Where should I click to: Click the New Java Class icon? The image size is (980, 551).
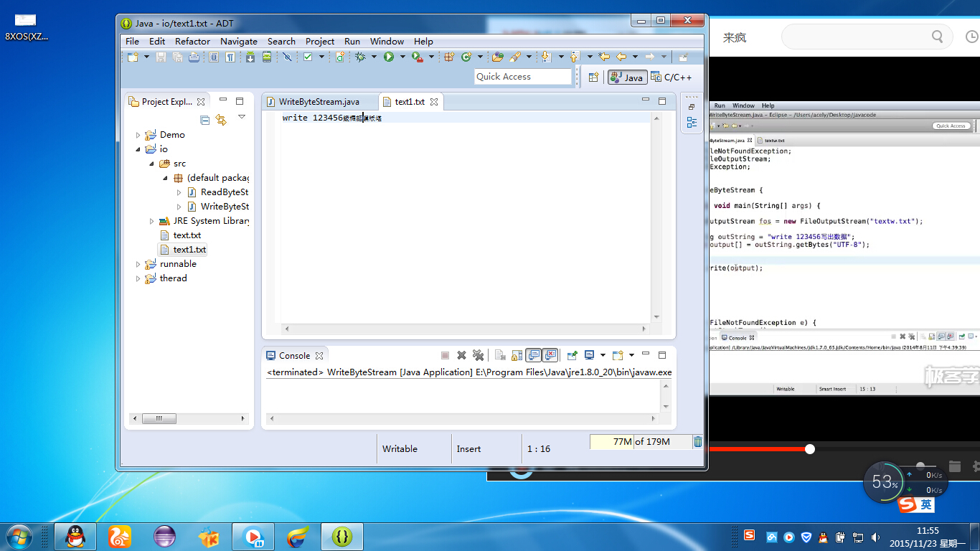[x=466, y=57]
